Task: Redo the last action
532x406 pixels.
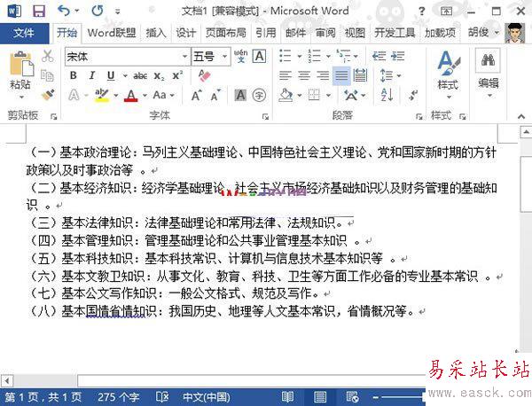Action: (98, 11)
